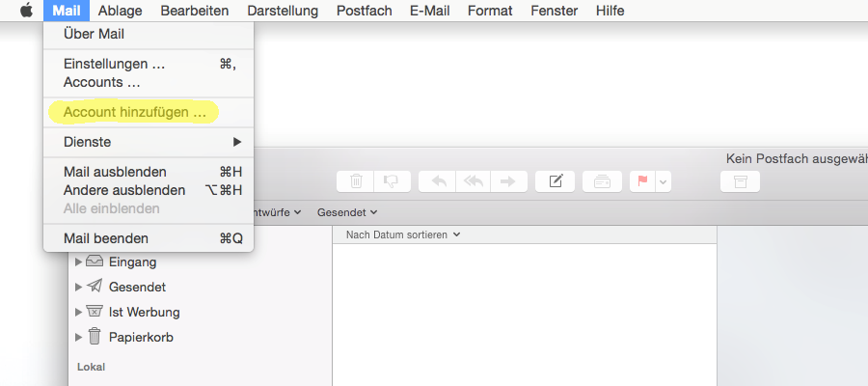
Task: Open Nach Datum sortieren sort menu
Action: (x=403, y=234)
